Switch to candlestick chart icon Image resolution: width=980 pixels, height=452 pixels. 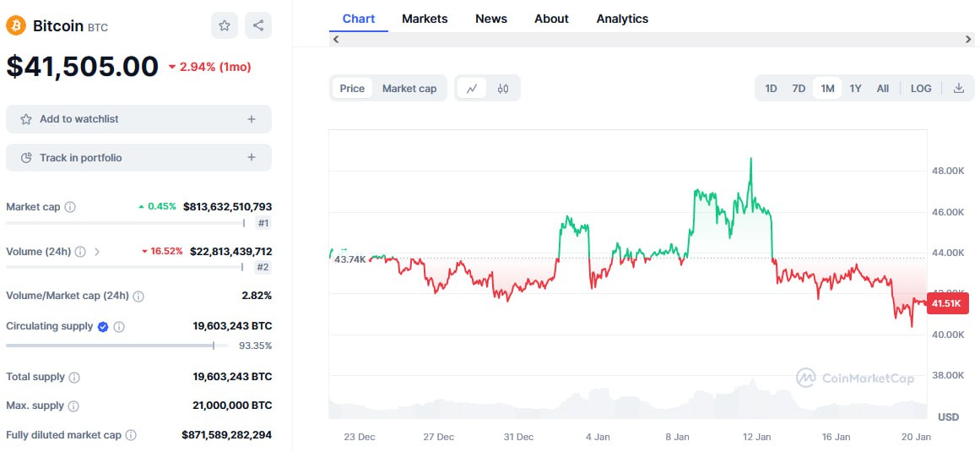tap(503, 88)
